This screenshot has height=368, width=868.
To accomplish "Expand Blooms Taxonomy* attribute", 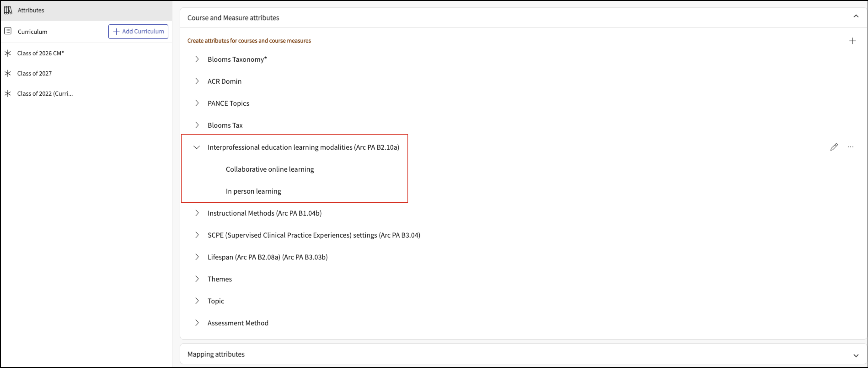I will 197,59.
